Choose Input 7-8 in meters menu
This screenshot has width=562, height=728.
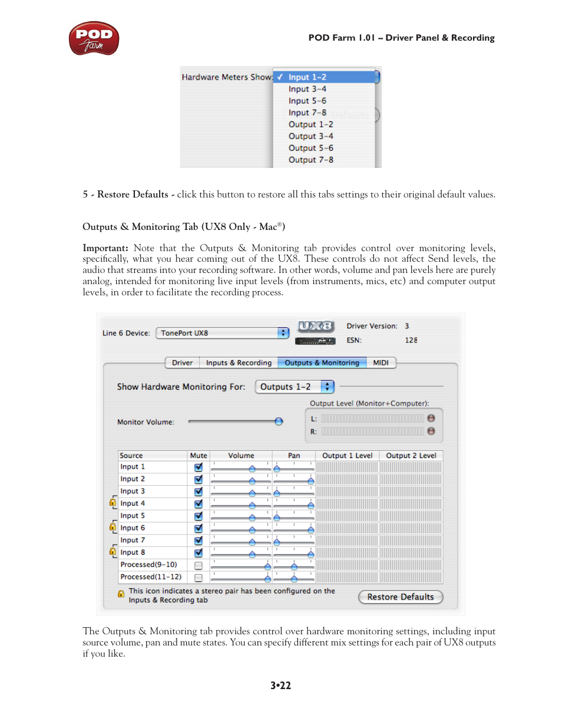pos(324,113)
